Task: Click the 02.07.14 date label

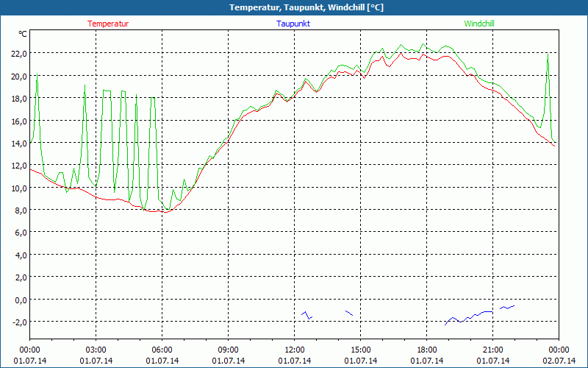Action: (559, 361)
